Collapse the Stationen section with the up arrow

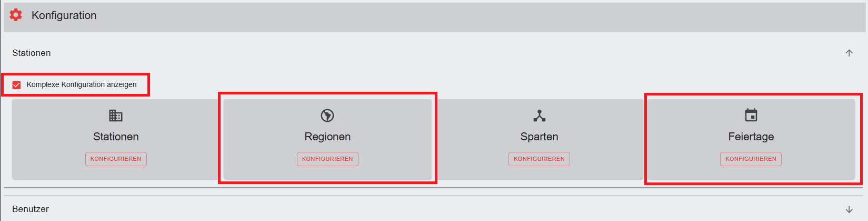tap(849, 53)
